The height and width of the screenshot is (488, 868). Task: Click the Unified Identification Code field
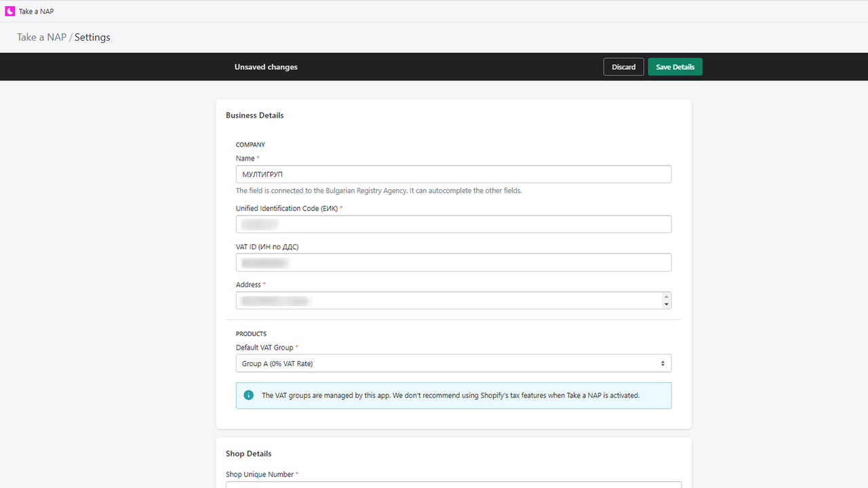(453, 224)
